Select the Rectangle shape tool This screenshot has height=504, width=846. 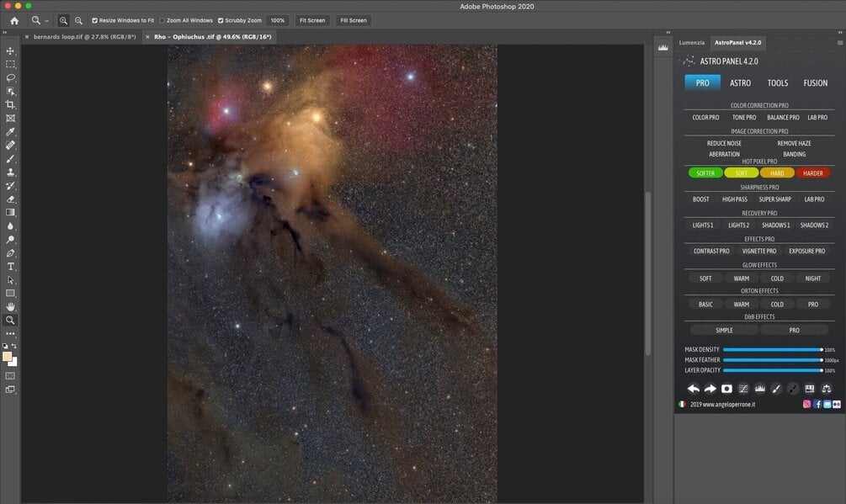pyautogui.click(x=10, y=294)
